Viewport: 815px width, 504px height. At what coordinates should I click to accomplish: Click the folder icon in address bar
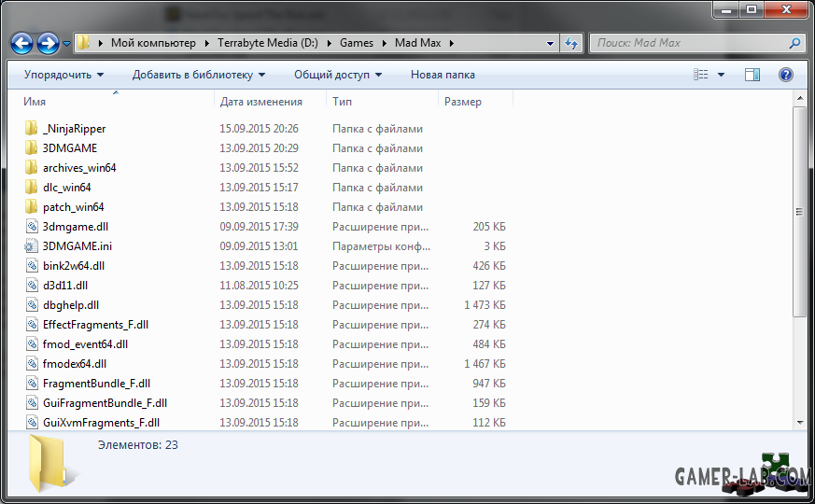[x=83, y=43]
